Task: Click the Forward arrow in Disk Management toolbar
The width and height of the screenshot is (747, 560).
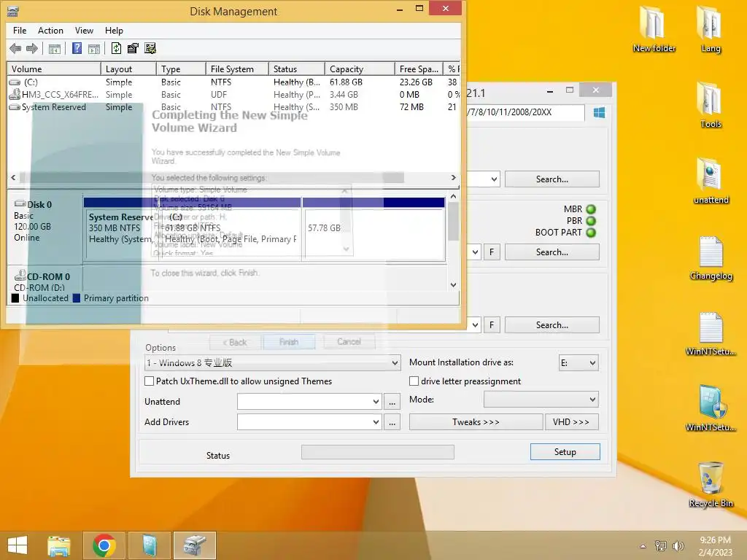Action: (x=32, y=48)
